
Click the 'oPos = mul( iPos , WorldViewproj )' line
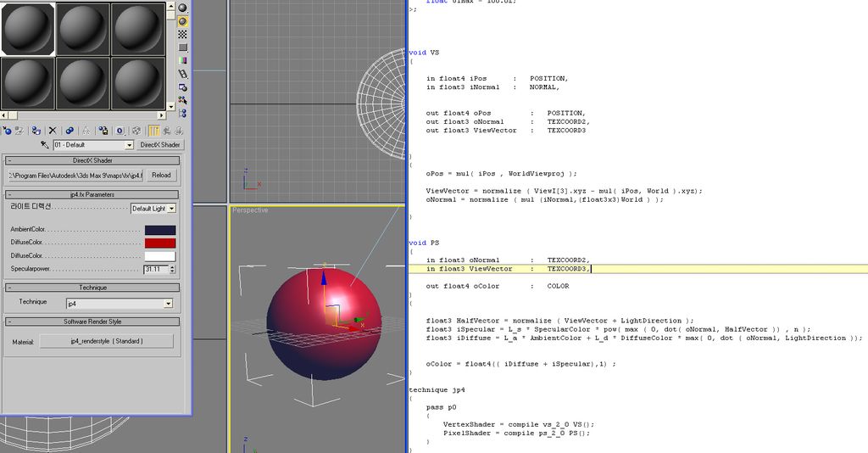(502, 173)
